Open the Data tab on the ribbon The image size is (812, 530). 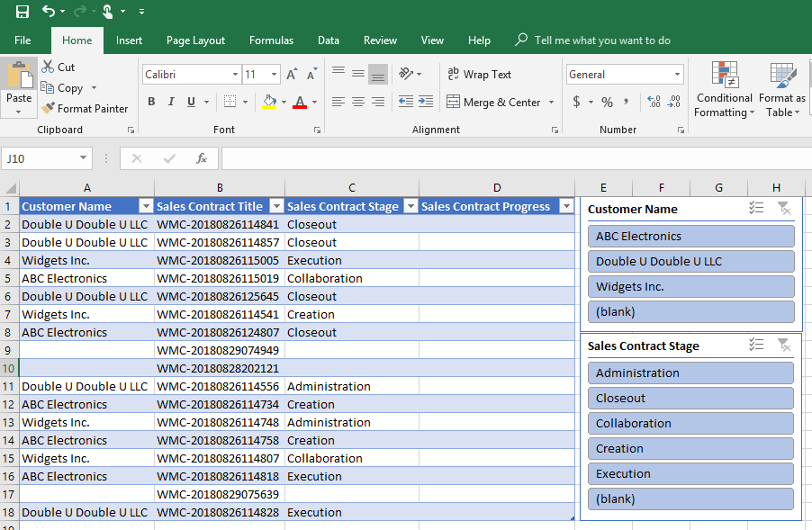click(x=328, y=40)
